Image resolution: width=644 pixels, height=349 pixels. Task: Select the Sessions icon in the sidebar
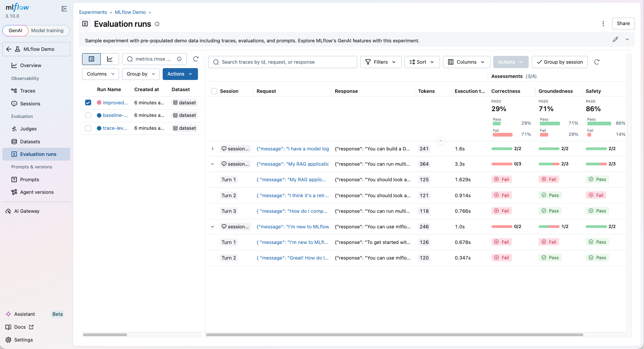coord(14,103)
